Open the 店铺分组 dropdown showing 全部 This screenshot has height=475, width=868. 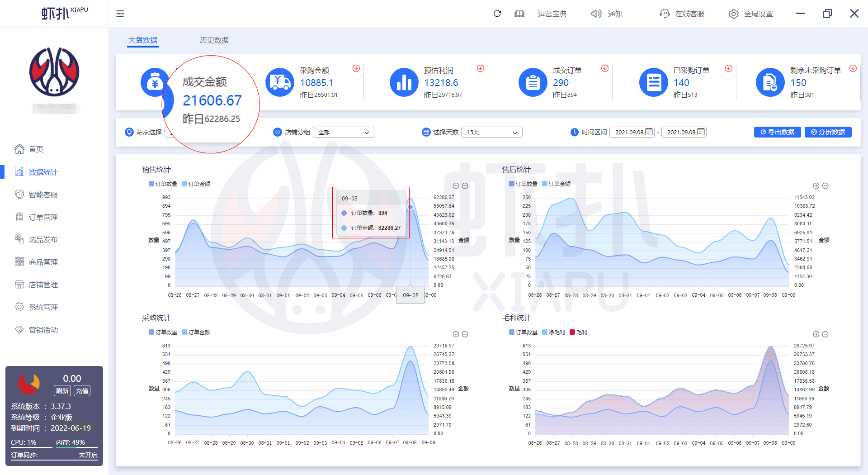coord(344,132)
